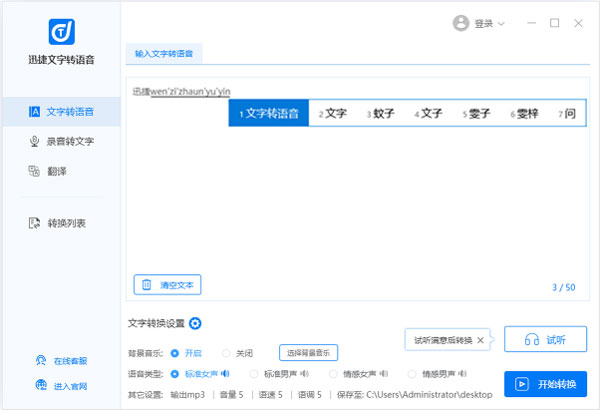Image resolution: width=600 pixels, height=410 pixels.
Task: Click the user avatar icon
Action: [x=461, y=23]
